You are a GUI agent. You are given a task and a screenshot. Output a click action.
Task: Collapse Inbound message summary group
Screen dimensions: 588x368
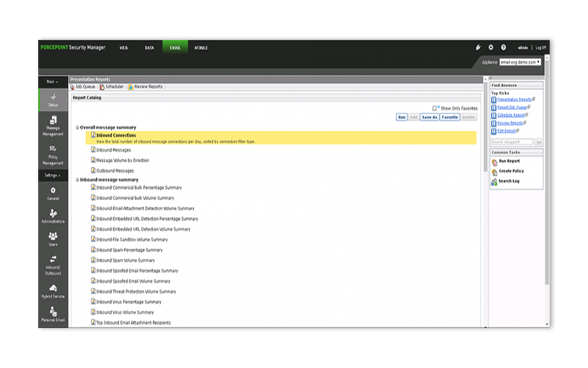pos(78,180)
